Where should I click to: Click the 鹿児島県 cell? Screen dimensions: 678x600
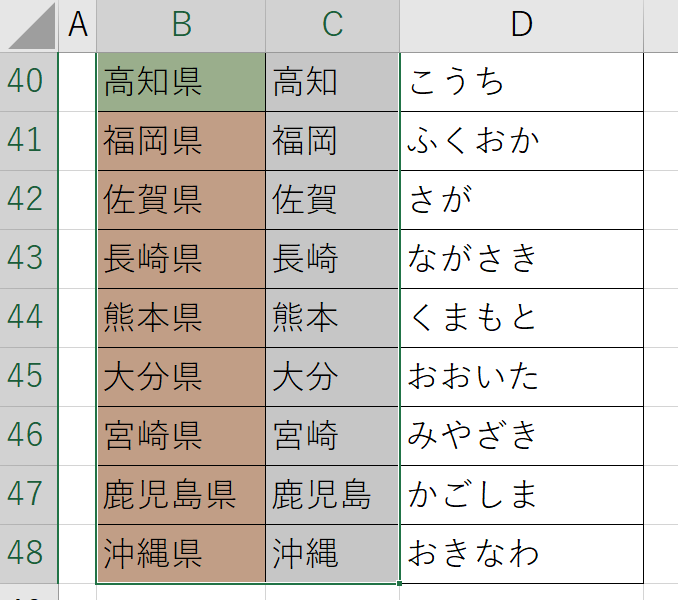(x=181, y=495)
